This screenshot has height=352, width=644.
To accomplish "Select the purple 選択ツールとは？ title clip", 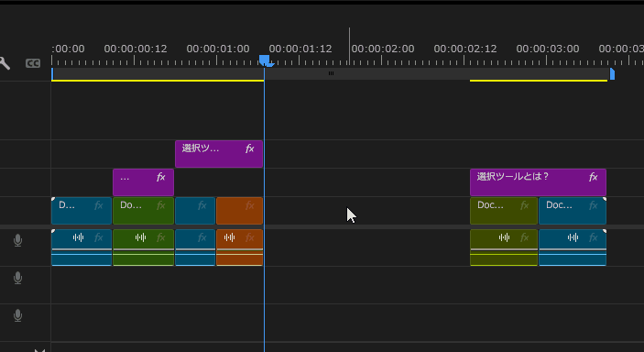I will (x=538, y=182).
